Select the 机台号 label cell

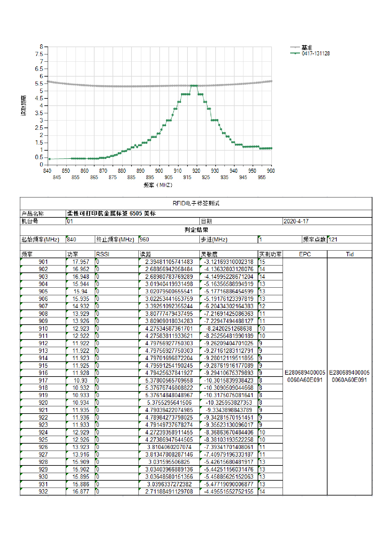(x=43, y=221)
